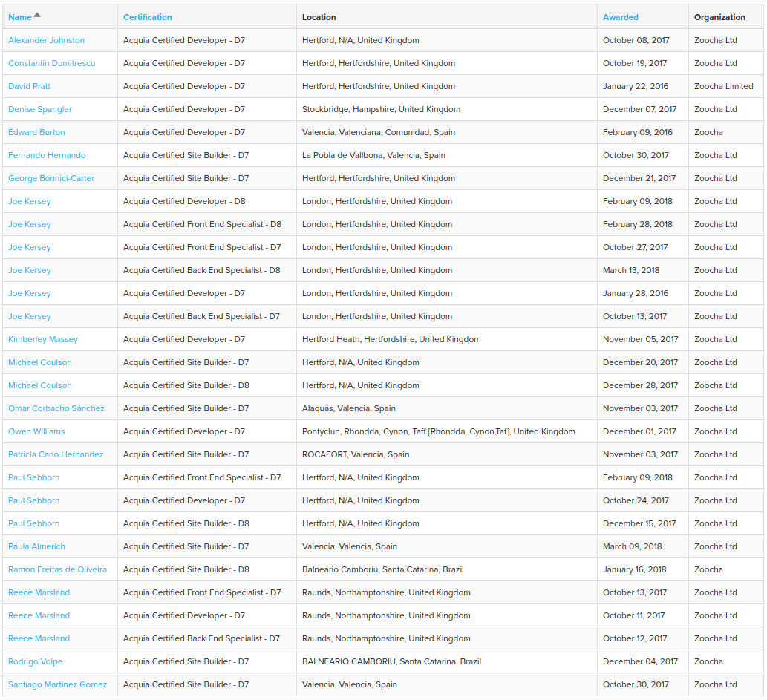Open Reece Marsland link in Back End Specialist row
Screen dimensions: 767x700
tap(39, 638)
